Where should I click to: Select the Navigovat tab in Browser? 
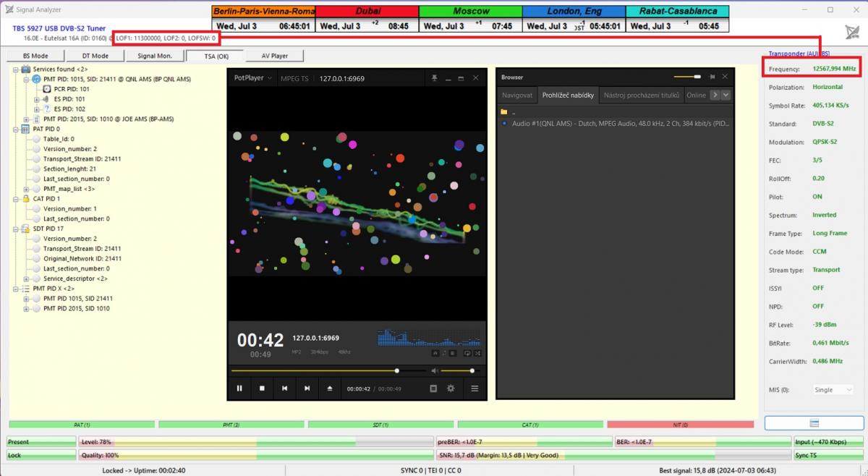(x=517, y=95)
